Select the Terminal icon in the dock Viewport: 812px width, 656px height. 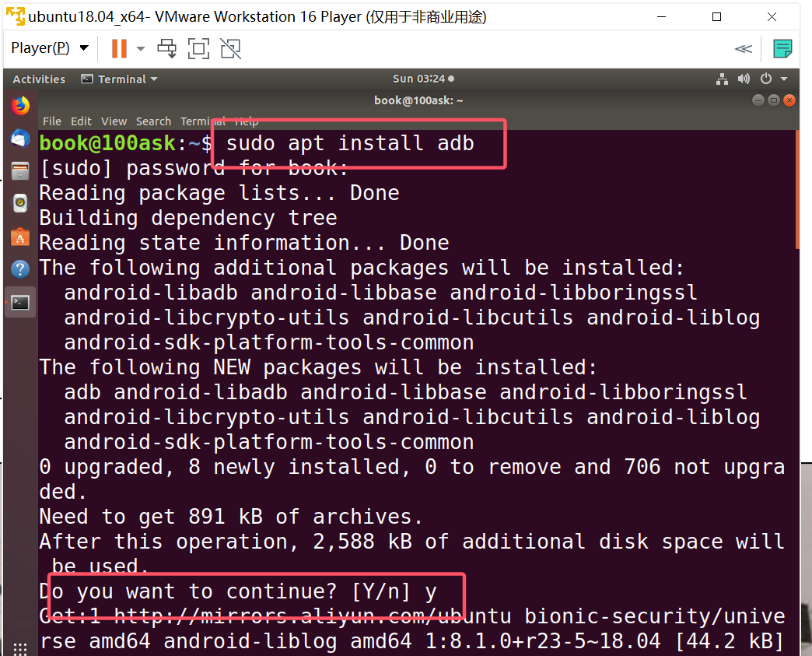[x=20, y=302]
